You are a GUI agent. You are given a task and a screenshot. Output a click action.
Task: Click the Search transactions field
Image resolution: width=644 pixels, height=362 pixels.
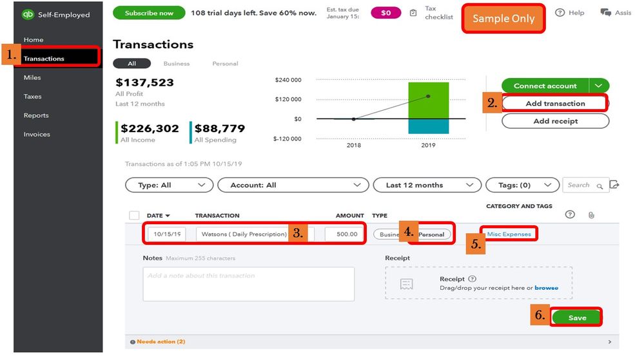[x=586, y=185]
